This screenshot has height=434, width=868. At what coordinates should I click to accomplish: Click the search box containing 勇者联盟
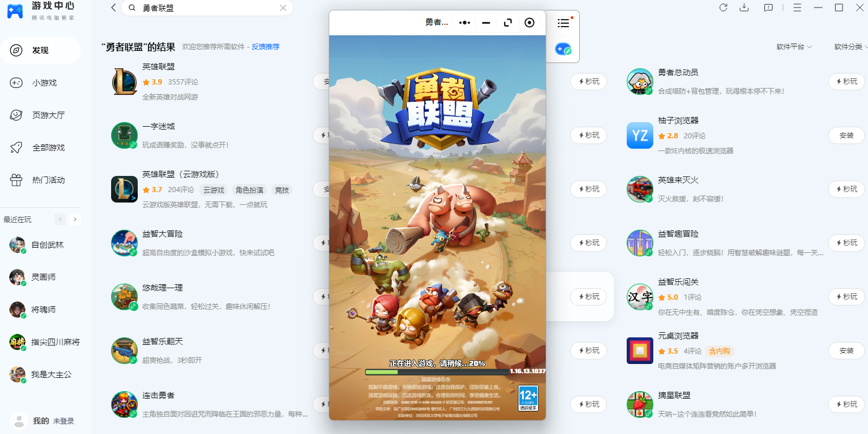207,8
